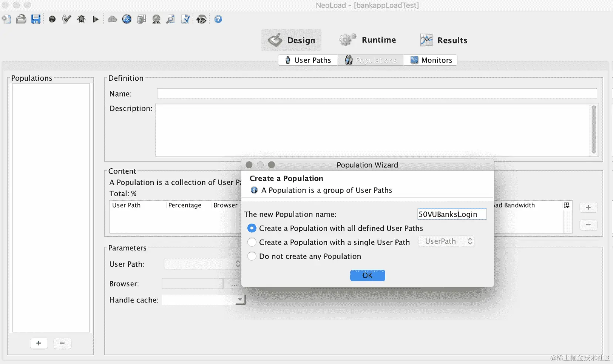Add a population with the plus button below the list

pyautogui.click(x=39, y=343)
